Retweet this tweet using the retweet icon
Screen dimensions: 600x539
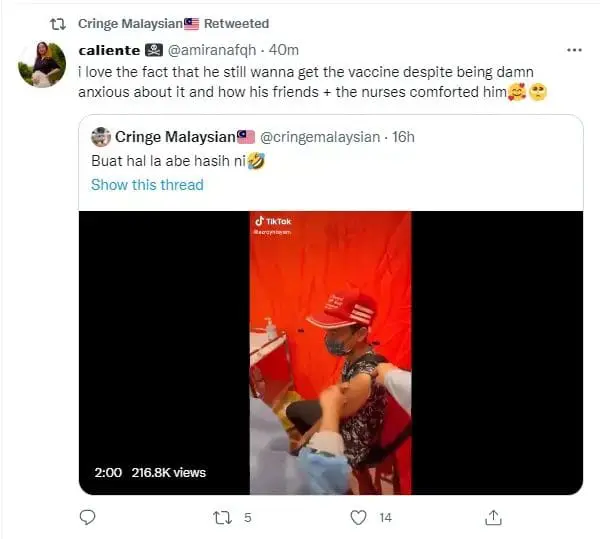click(223, 517)
